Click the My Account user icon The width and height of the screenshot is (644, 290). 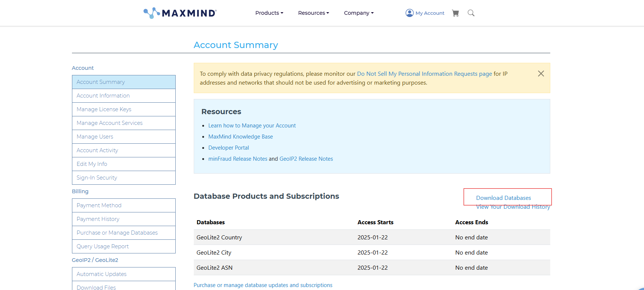pyautogui.click(x=410, y=13)
